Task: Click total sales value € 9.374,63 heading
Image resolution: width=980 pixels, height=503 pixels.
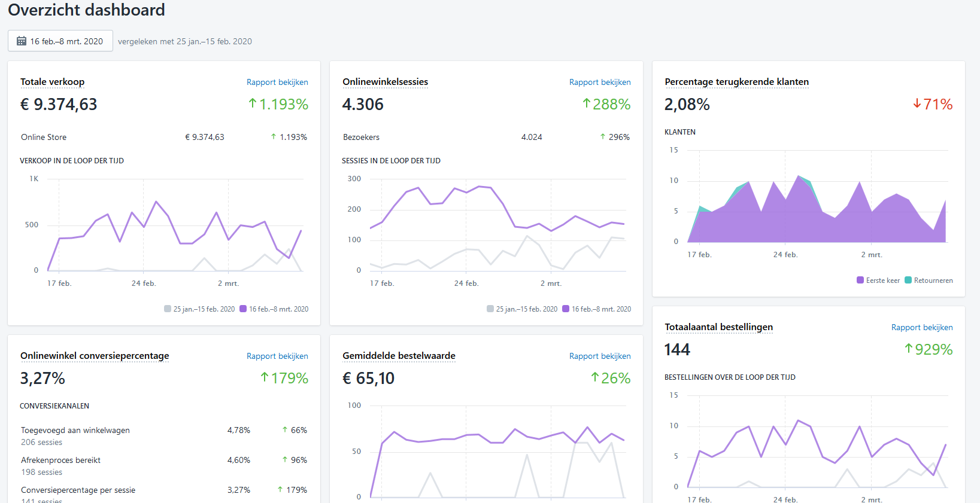Action: 59,105
